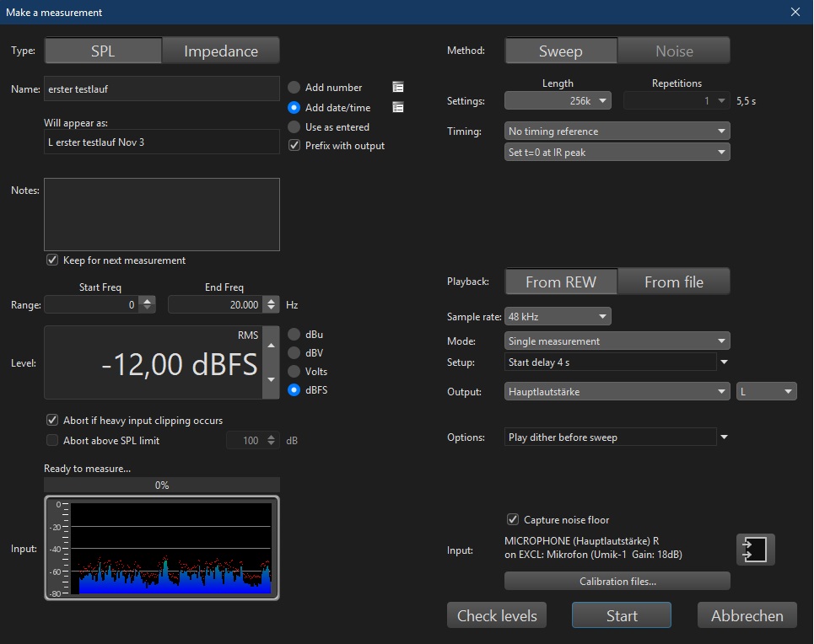Choose the Sweep method
Screen dimensions: 814x644
561,51
